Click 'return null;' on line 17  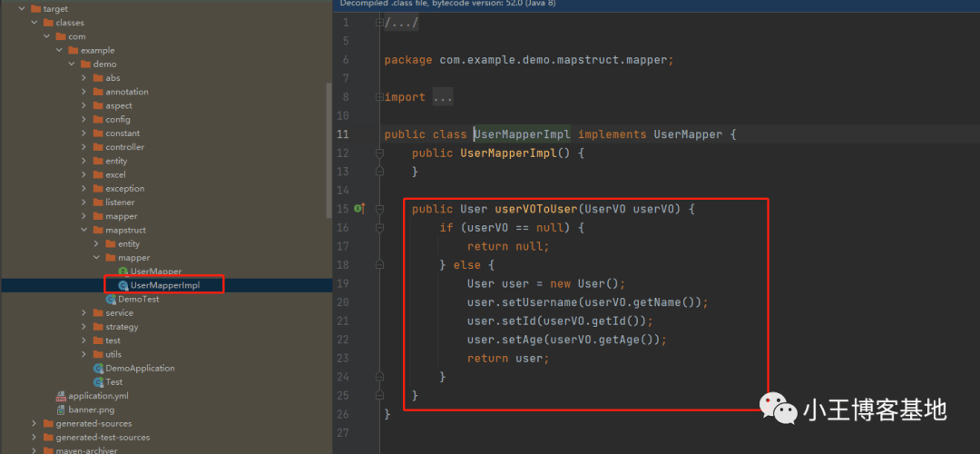[x=508, y=246]
